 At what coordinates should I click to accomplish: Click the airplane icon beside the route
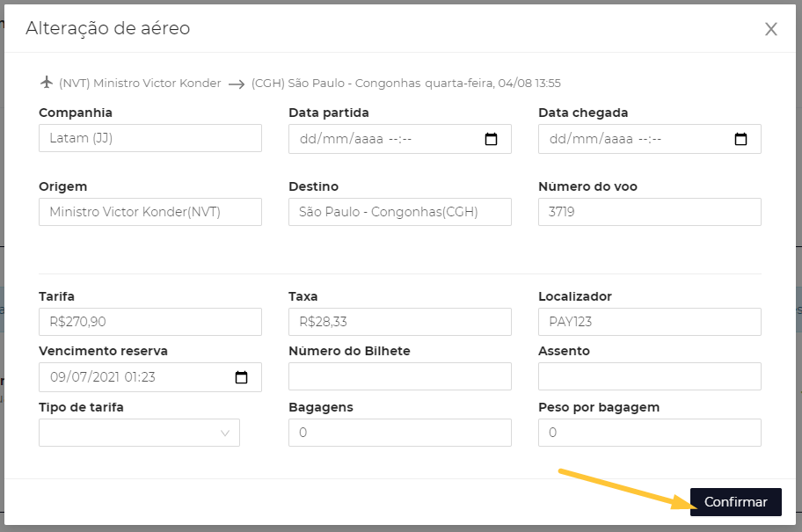point(47,83)
